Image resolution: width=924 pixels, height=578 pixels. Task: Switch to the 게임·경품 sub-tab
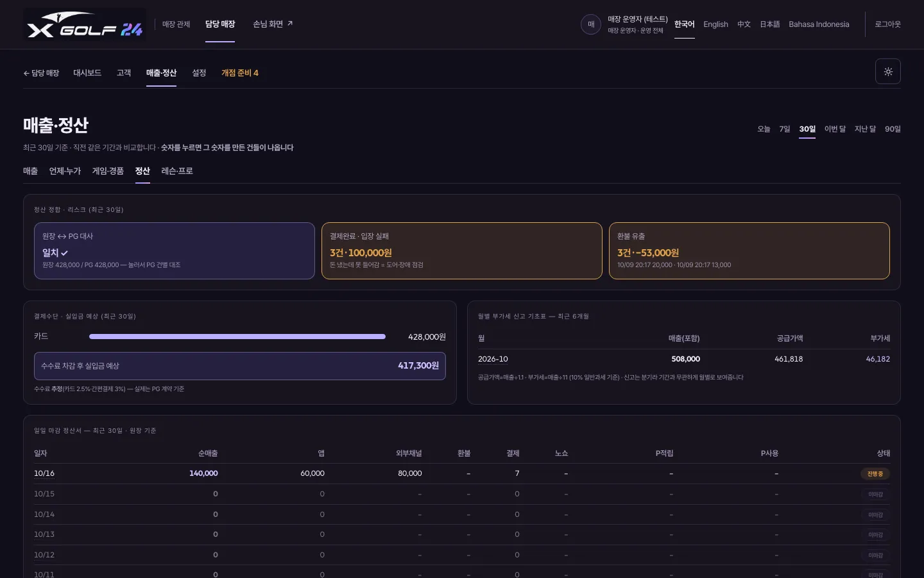[108, 171]
